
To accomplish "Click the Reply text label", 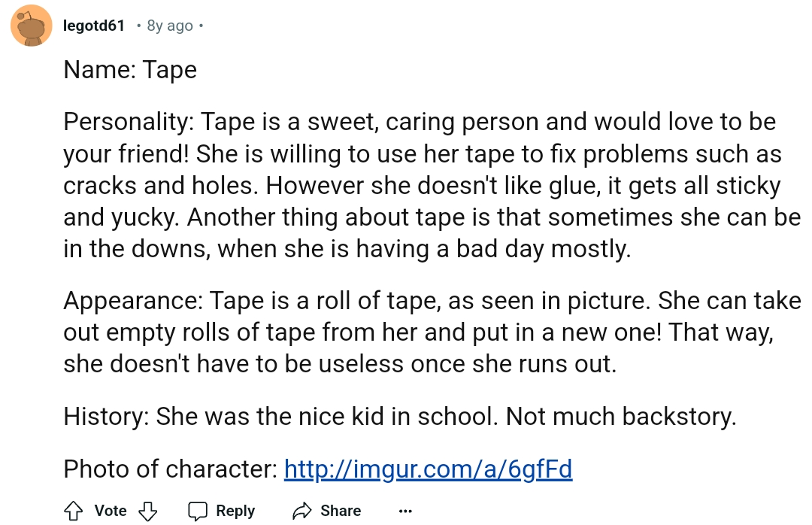I will [235, 511].
